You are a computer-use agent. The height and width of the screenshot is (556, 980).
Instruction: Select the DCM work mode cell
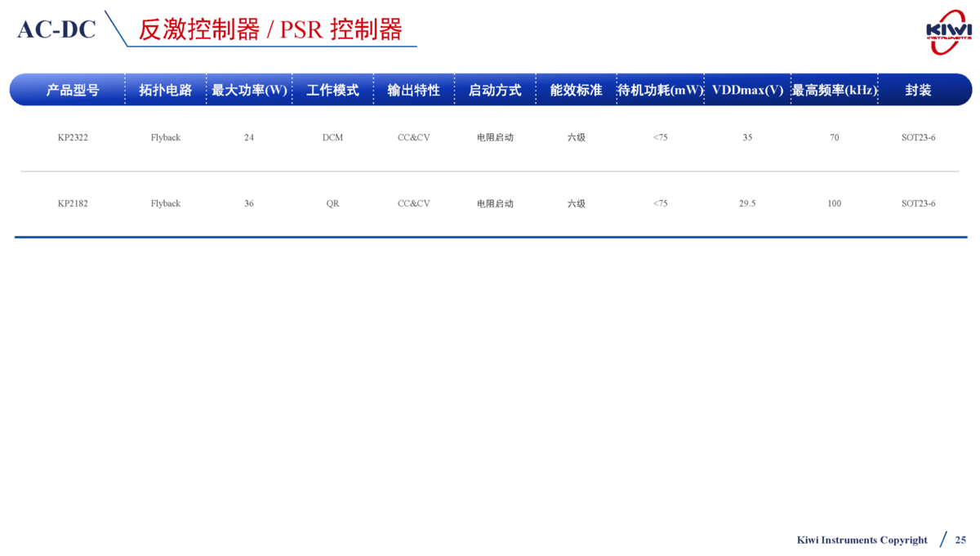(332, 137)
